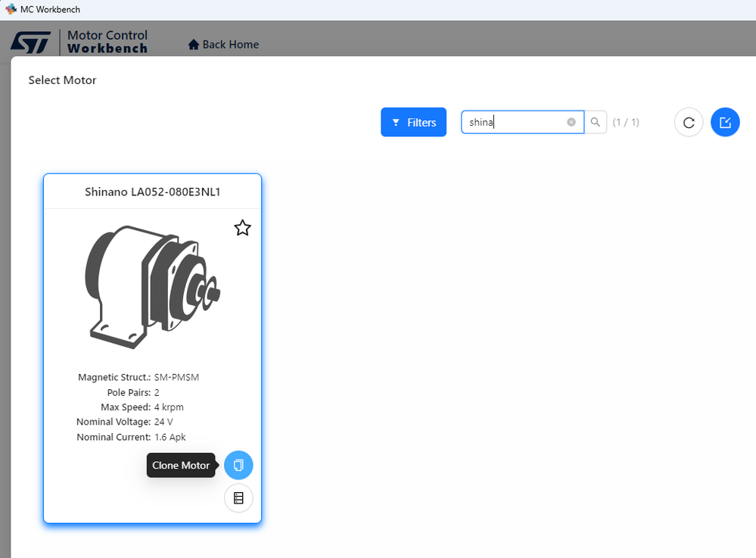The height and width of the screenshot is (558, 756).
Task: Click the MC Workbench window icon
Action: (11, 9)
